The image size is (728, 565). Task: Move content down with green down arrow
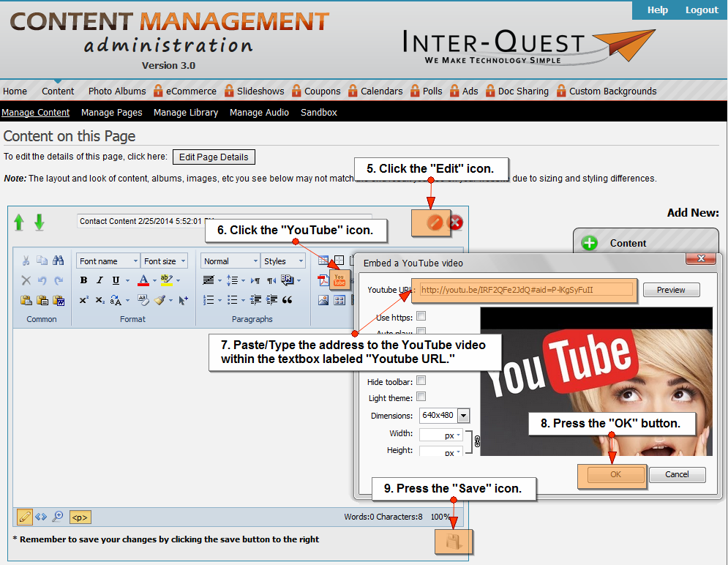tap(40, 222)
